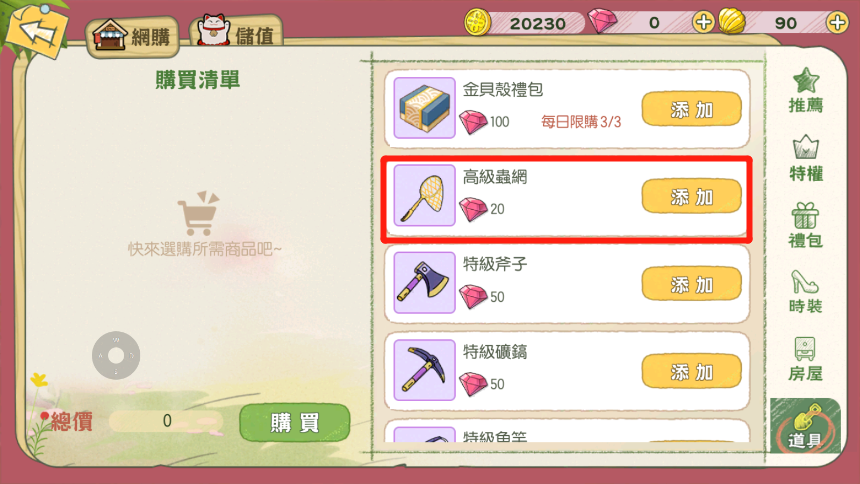
Task: Tap the 高級蟲網 bug net thumbnail
Action: coord(425,195)
